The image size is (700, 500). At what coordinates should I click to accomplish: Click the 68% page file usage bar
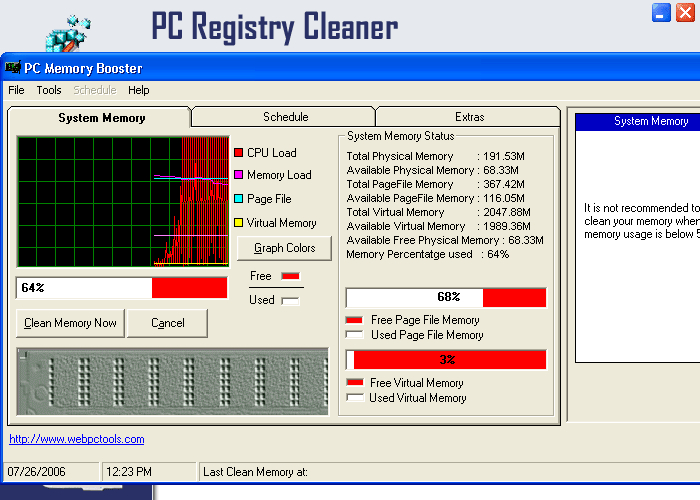pyautogui.click(x=446, y=298)
